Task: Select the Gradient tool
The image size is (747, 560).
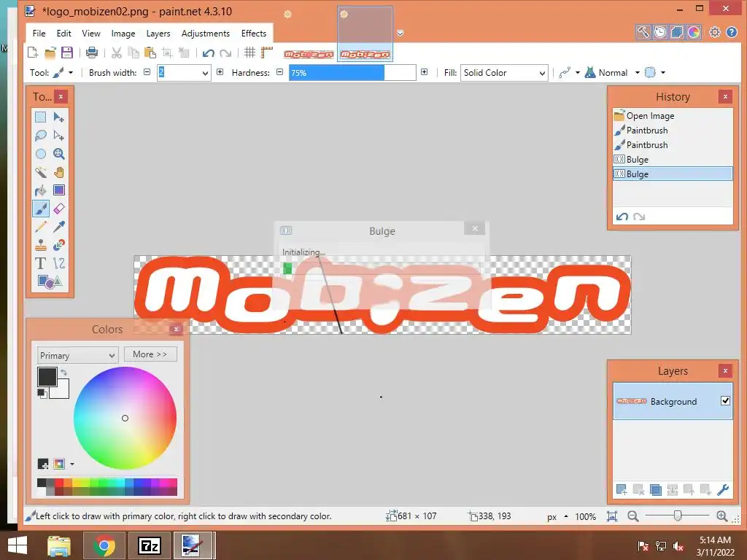Action: (58, 190)
